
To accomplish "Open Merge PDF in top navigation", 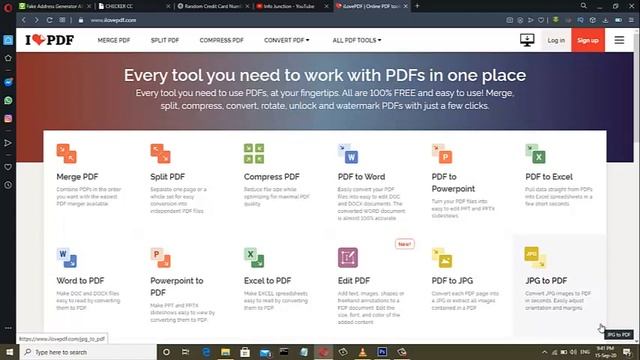I will pyautogui.click(x=113, y=40).
